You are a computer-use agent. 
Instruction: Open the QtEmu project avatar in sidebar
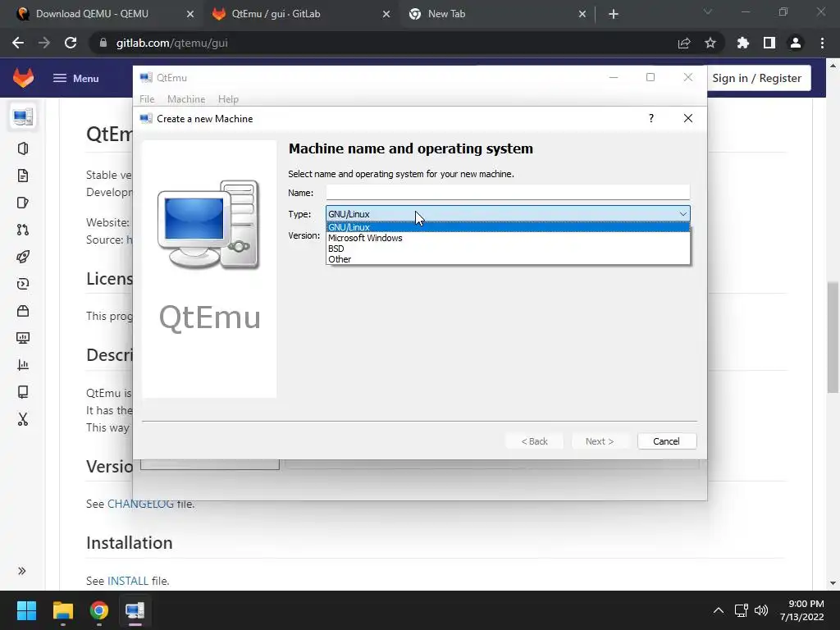click(x=23, y=116)
